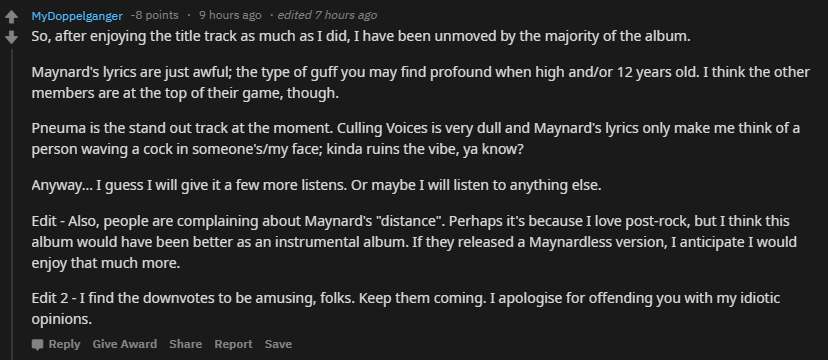
Task: Click the '-8 points' score
Action: coord(155,15)
